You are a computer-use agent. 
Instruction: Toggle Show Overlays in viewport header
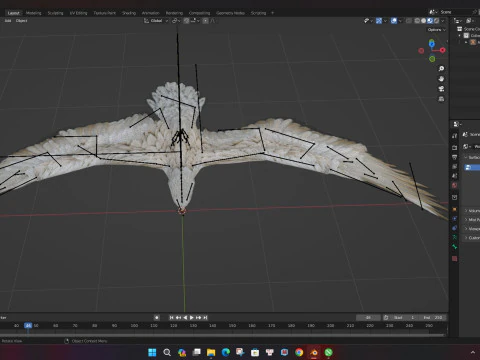[394, 21]
